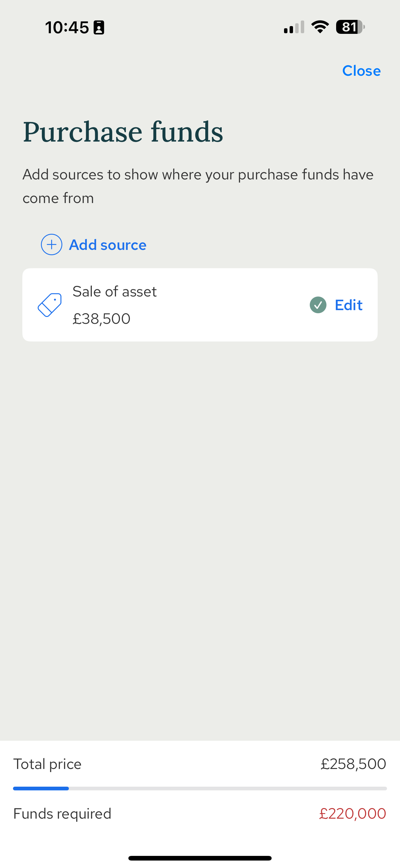Tap the battery level indicator
Image resolution: width=400 pixels, height=868 pixels.
tap(350, 27)
